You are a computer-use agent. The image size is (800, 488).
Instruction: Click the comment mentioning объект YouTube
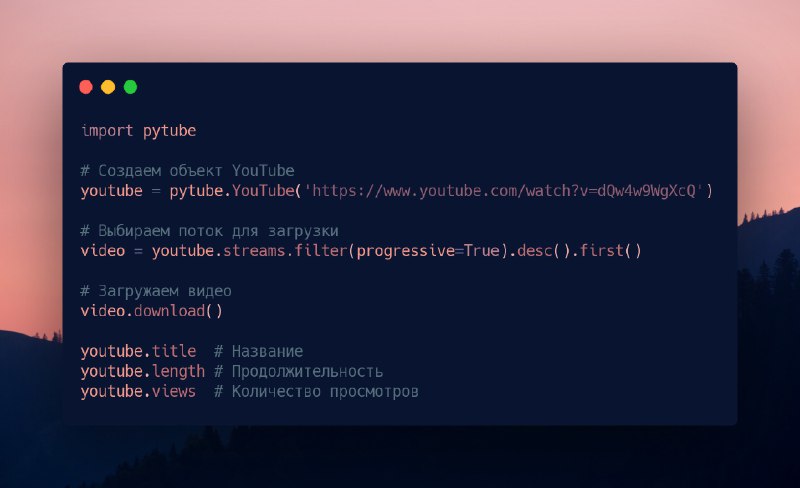187,170
